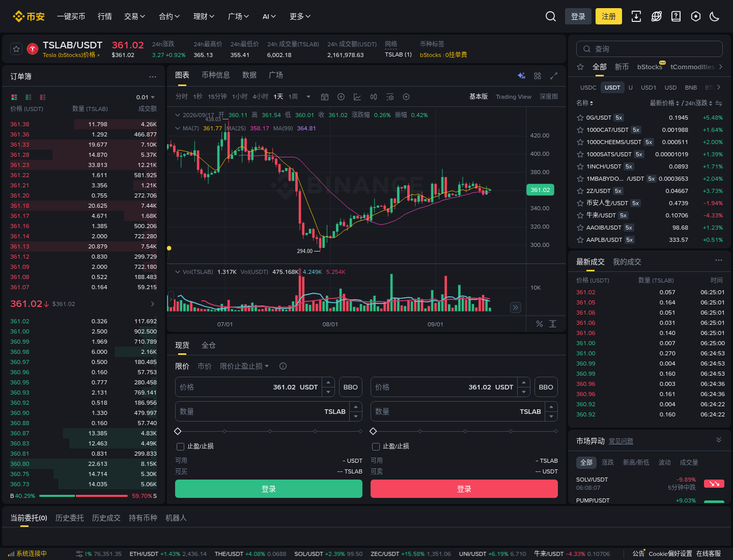Open technical indicators line-chart icon
This screenshot has height=560, width=733.
(357, 97)
